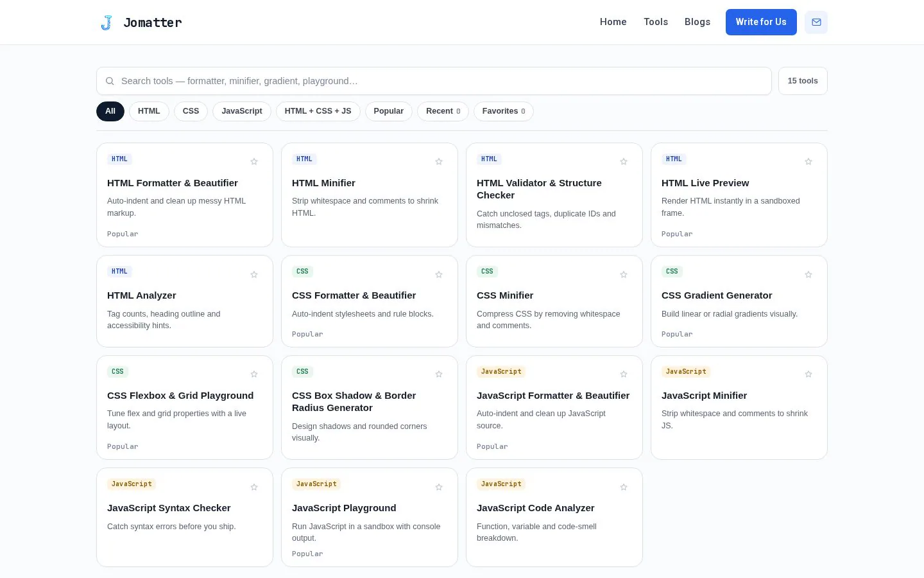Show Favorites filter chip

[x=504, y=111]
